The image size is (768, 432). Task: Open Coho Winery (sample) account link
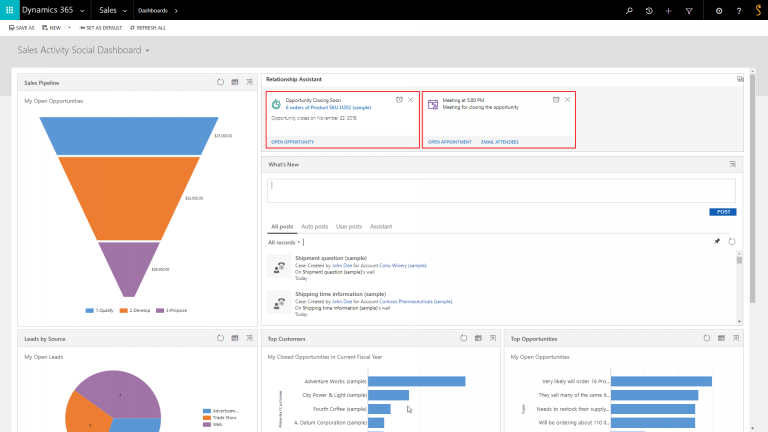click(x=403, y=265)
